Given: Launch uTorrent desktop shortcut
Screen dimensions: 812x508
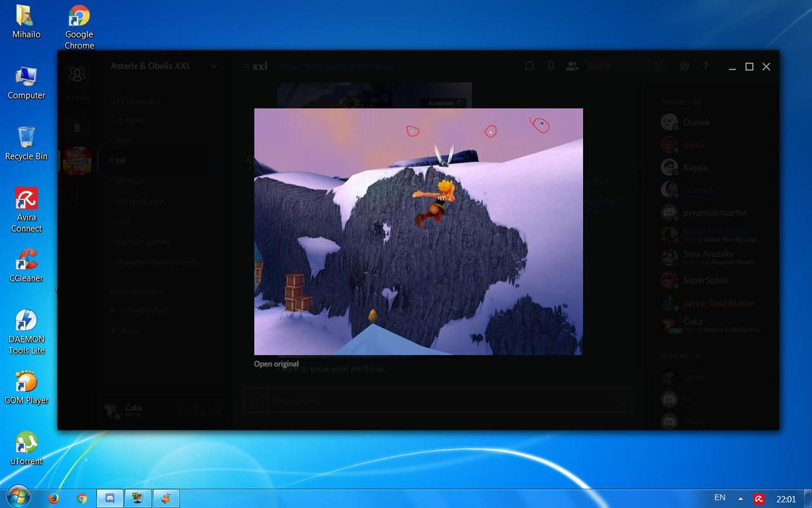Looking at the screenshot, I should [x=27, y=448].
